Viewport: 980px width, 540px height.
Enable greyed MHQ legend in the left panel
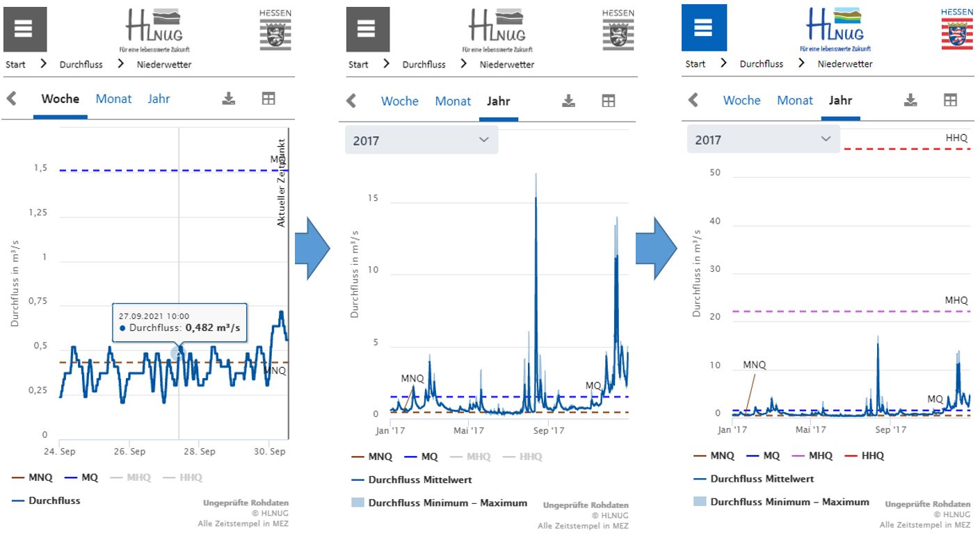pos(127,477)
